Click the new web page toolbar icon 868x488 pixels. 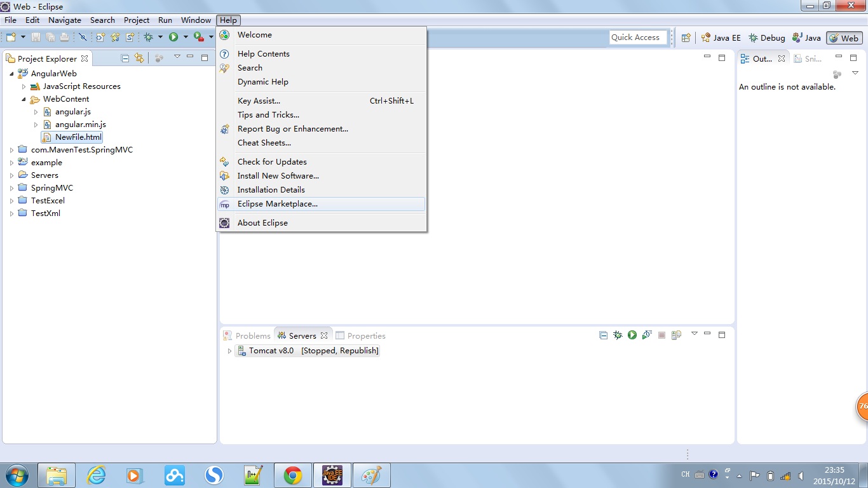pyautogui.click(x=100, y=37)
